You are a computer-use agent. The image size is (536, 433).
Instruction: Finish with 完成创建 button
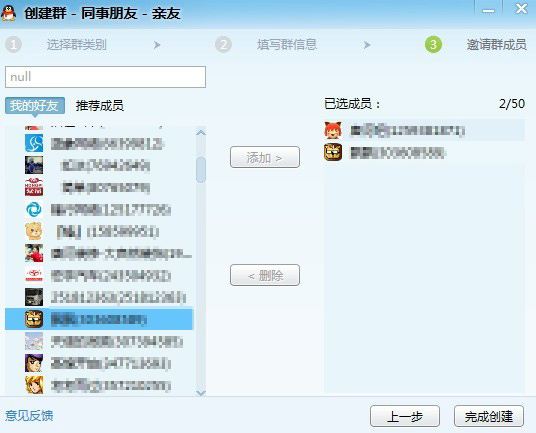489,416
